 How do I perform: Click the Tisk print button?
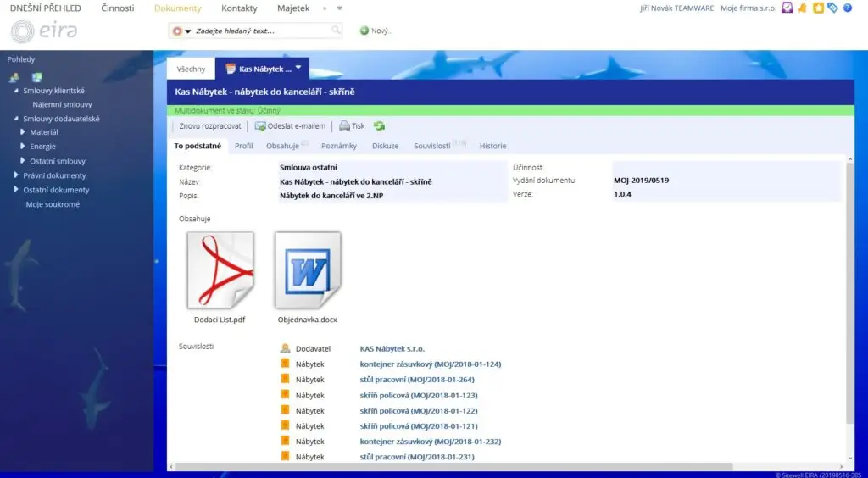(x=352, y=126)
